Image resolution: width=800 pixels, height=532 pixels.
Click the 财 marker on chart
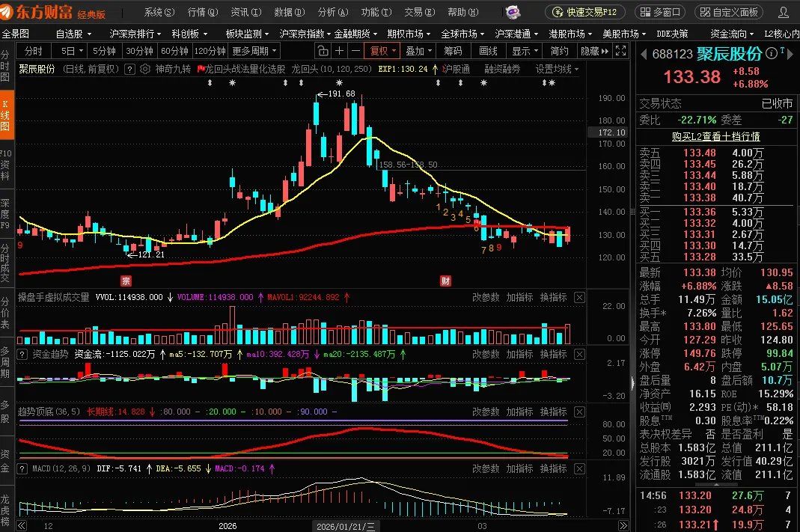tap(445, 281)
